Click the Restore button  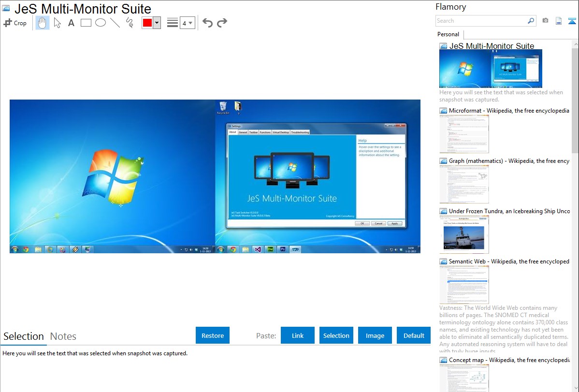(x=213, y=335)
